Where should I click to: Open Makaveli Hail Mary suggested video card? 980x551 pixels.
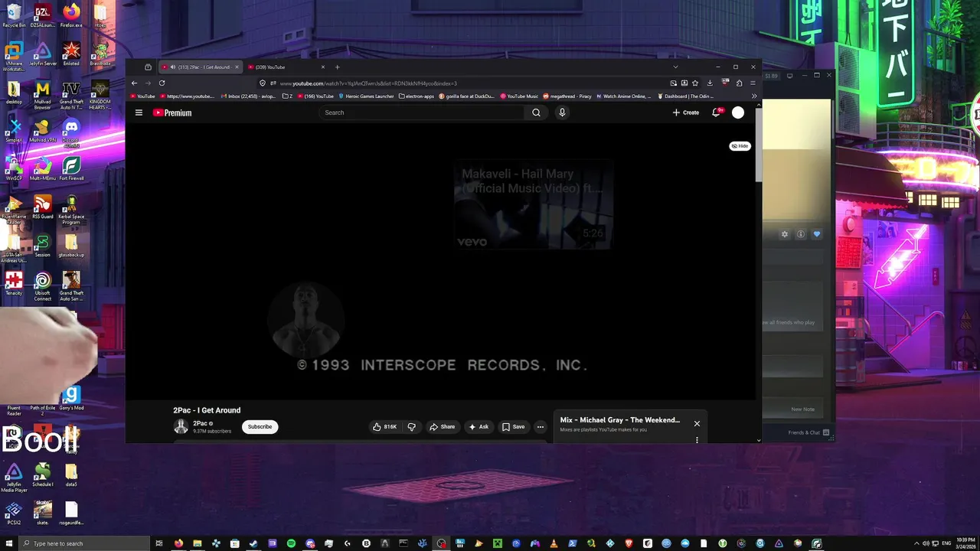pyautogui.click(x=533, y=204)
